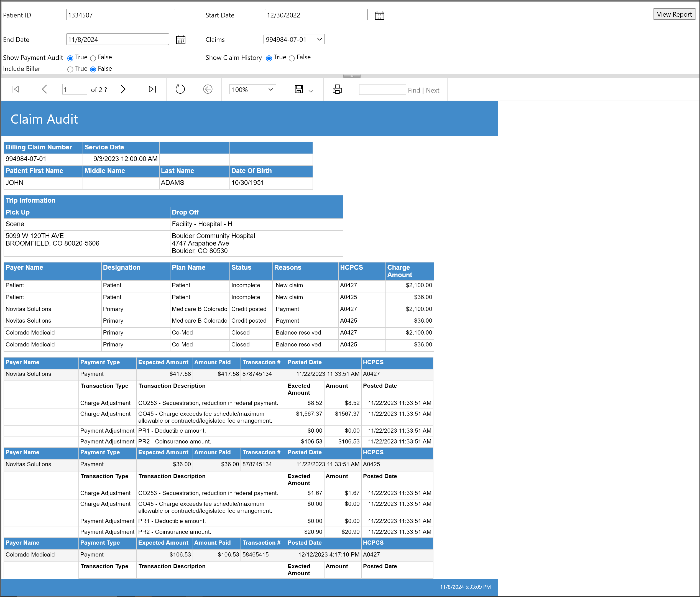Set Show Payment Audit to False
The width and height of the screenshot is (700, 597).
click(93, 58)
